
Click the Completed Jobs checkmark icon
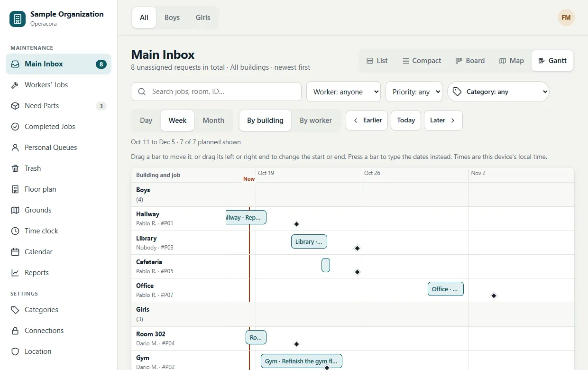coord(15,127)
